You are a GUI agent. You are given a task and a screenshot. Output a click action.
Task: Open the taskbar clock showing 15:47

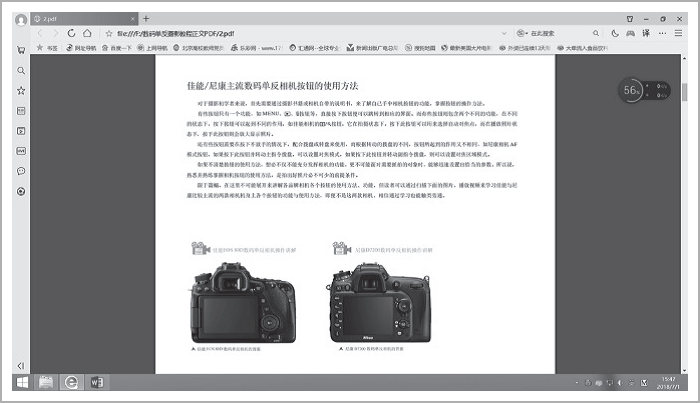tap(668, 383)
